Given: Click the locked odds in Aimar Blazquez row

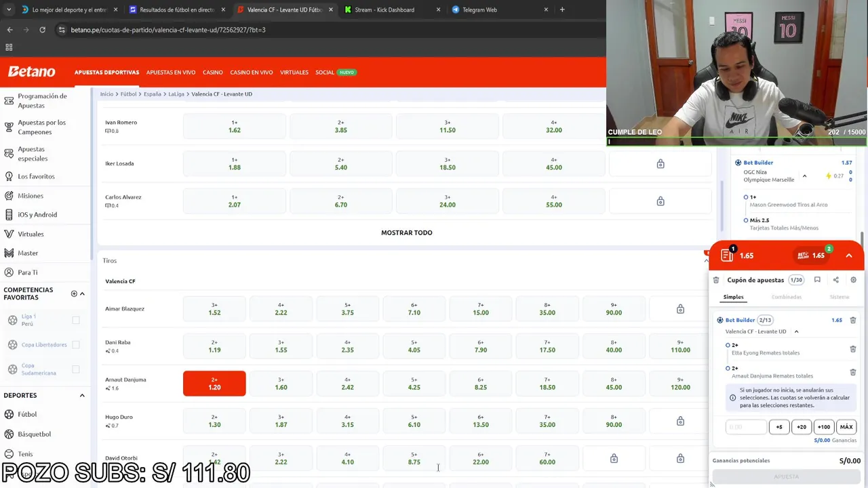Looking at the screenshot, I should tap(680, 309).
